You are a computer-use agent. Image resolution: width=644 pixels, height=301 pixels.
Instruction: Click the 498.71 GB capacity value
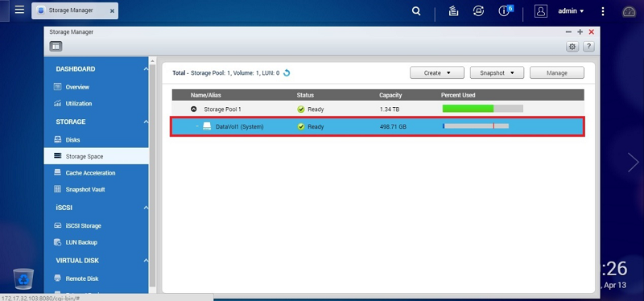pos(393,127)
